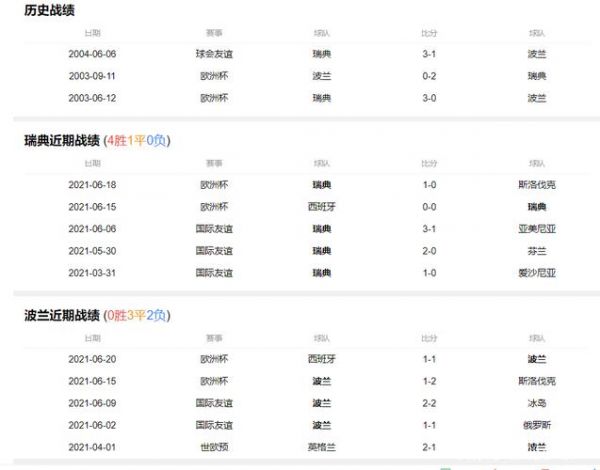Click the 2-1 score
The height and width of the screenshot is (470, 600).
pos(429,447)
